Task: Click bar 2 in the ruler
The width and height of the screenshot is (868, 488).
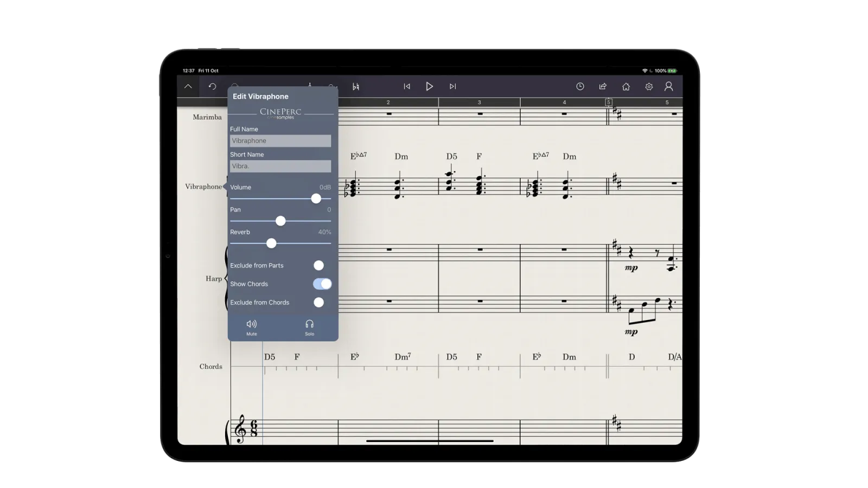Action: tap(388, 102)
